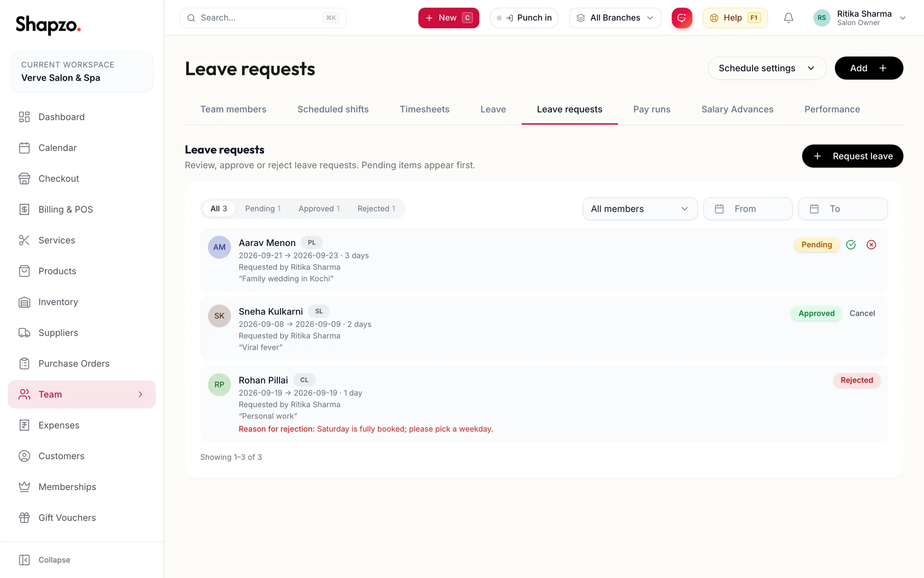Focus the Search field
The width and height of the screenshot is (924, 578).
[263, 18]
